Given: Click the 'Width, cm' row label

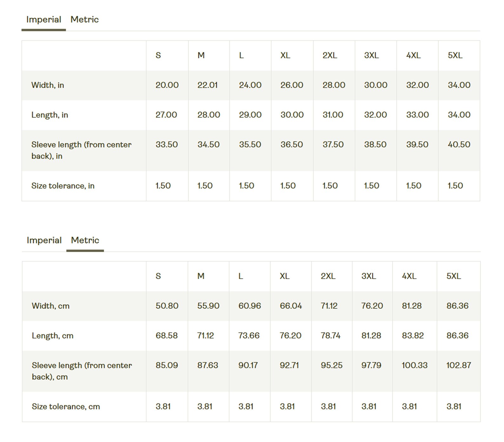Looking at the screenshot, I should pyautogui.click(x=50, y=306).
